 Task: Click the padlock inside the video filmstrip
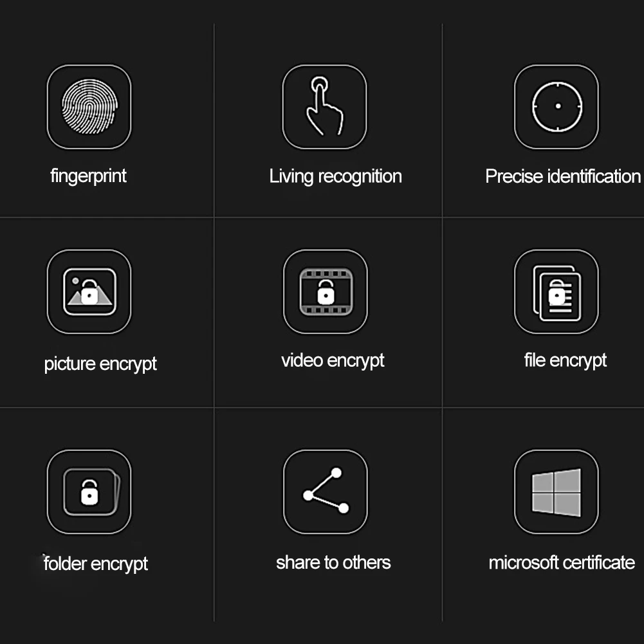tap(326, 292)
